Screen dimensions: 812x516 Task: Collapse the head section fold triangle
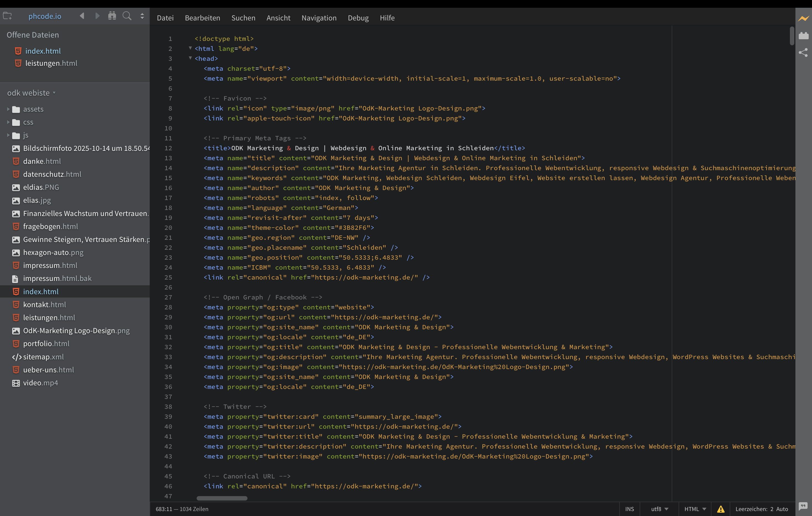point(190,58)
